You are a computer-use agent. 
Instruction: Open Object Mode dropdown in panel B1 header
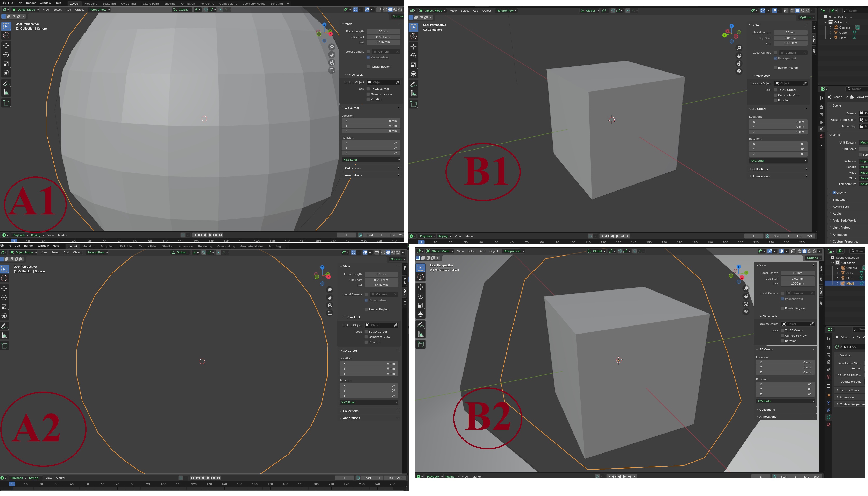[433, 11]
